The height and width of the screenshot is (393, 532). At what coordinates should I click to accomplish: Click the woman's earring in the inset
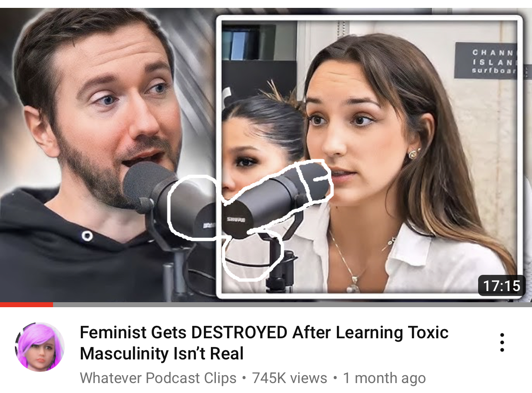click(x=414, y=154)
